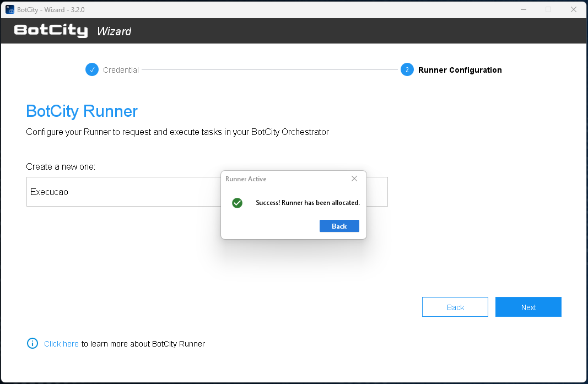Image resolution: width=588 pixels, height=384 pixels.
Task: Click the Wizard text in header
Action: pyautogui.click(x=114, y=31)
